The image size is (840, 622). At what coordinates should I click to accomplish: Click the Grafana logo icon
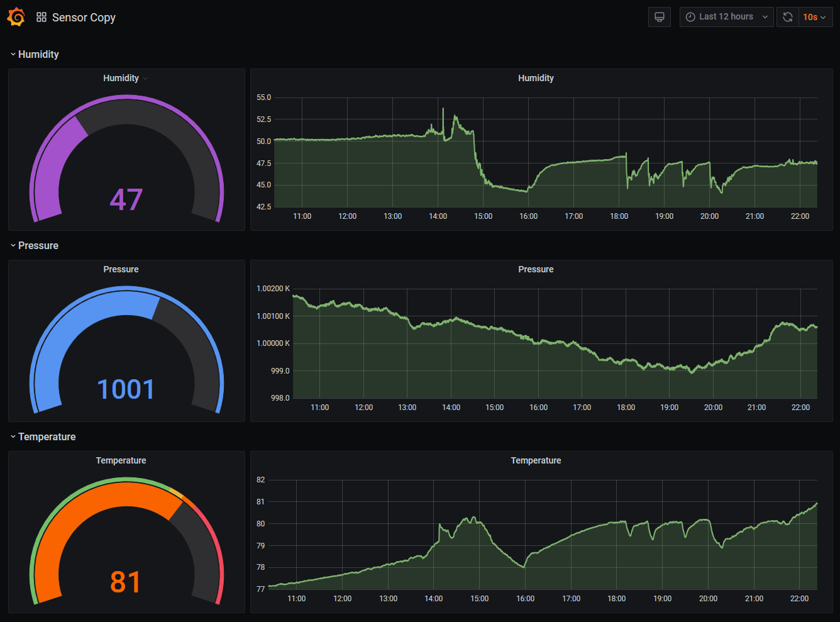(16, 17)
